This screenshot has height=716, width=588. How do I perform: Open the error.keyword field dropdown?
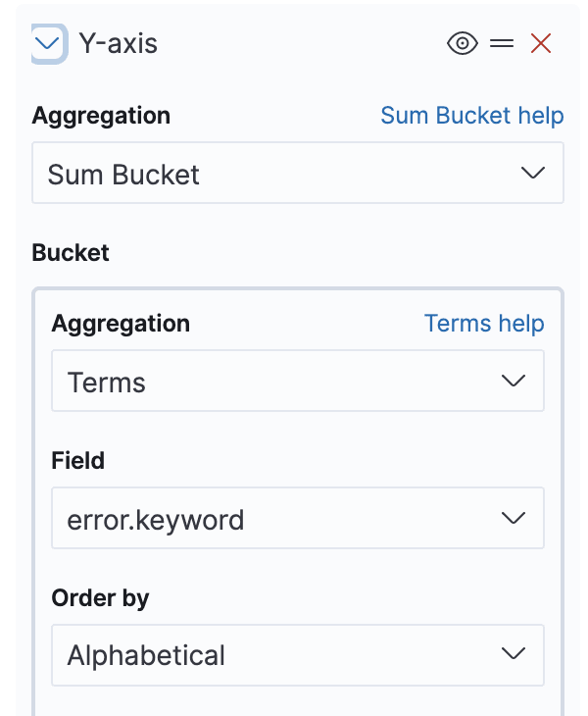298,518
